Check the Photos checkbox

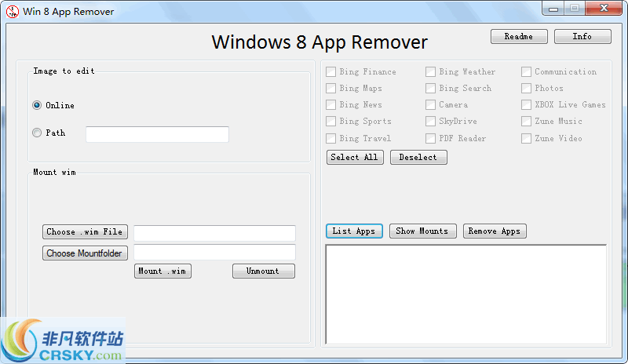coord(526,88)
